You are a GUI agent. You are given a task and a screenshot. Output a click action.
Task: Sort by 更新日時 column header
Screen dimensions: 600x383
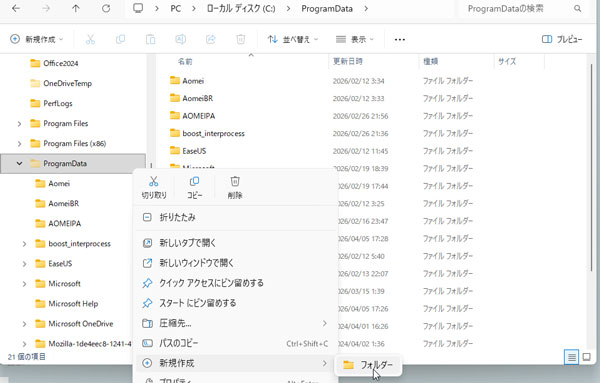click(x=347, y=61)
